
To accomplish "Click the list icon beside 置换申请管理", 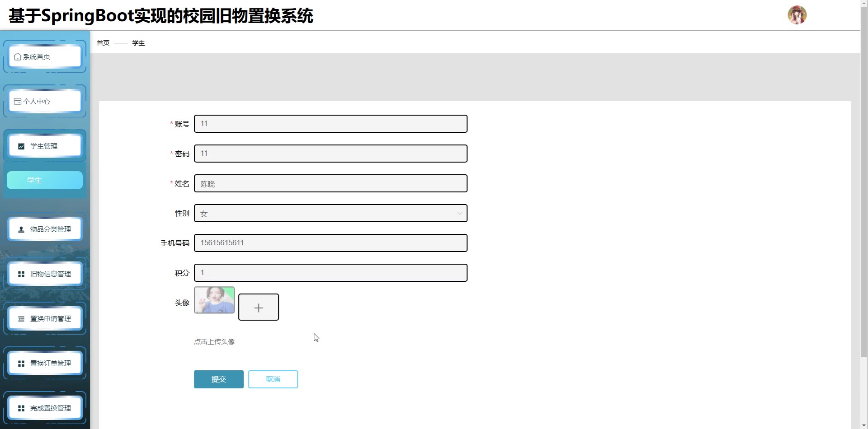I will [x=21, y=319].
